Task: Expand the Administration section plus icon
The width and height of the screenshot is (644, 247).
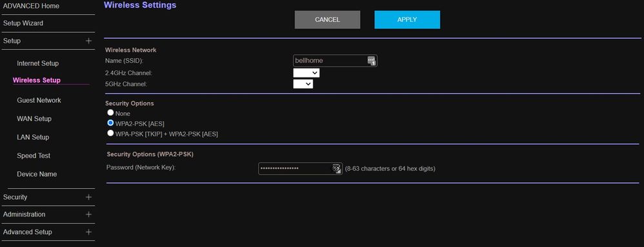Action: (x=88, y=215)
